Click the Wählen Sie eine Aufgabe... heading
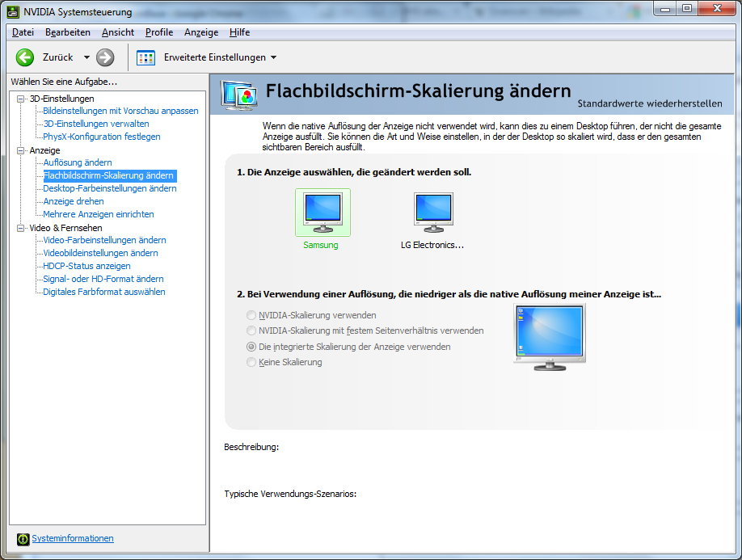The width and height of the screenshot is (742, 560). (x=64, y=82)
